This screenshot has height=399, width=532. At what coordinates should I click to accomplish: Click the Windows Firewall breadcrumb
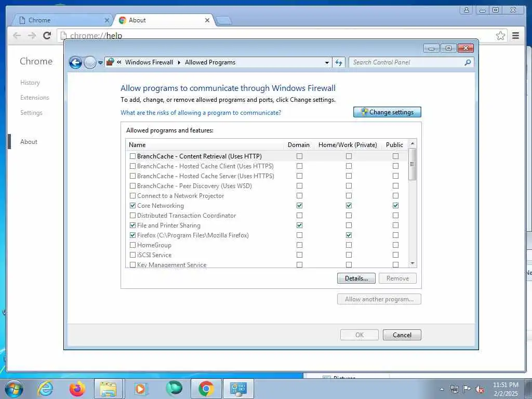(x=149, y=62)
